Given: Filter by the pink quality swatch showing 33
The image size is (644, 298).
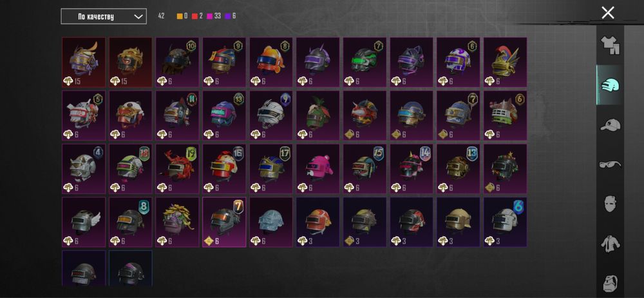Looking at the screenshot, I should [x=209, y=17].
